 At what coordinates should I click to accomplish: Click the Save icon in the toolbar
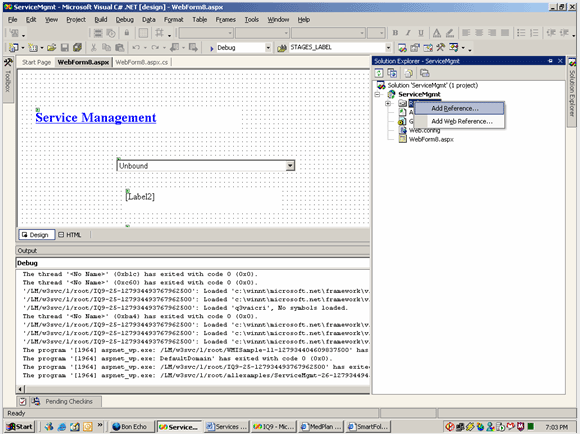(65, 47)
